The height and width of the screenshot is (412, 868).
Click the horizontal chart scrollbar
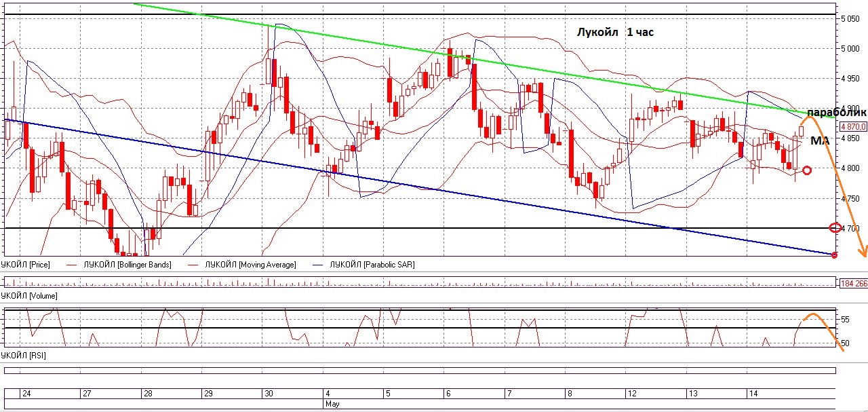pos(420,371)
